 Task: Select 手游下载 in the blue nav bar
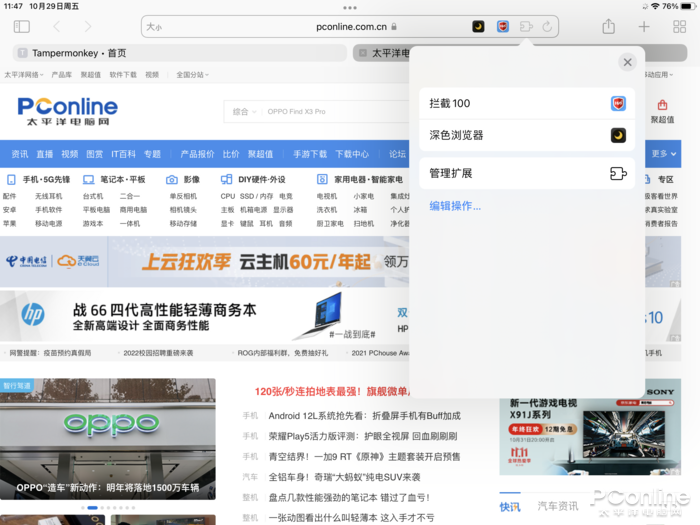(310, 154)
